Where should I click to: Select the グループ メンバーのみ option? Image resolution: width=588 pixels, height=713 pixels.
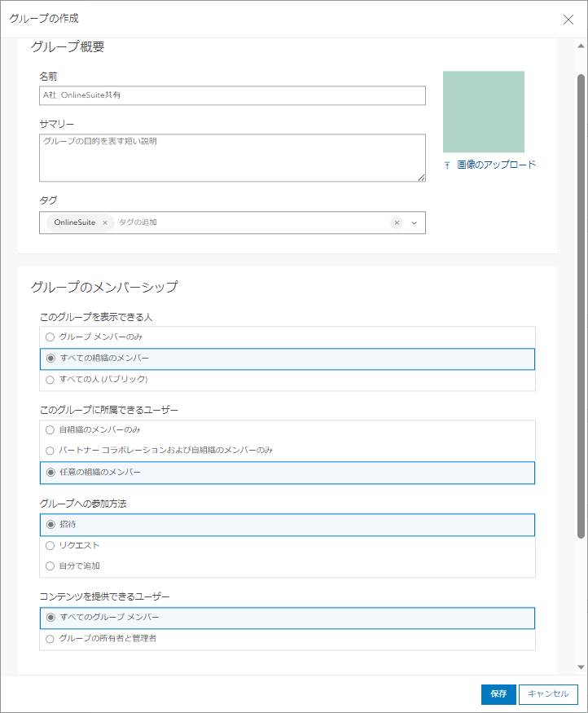pos(50,337)
